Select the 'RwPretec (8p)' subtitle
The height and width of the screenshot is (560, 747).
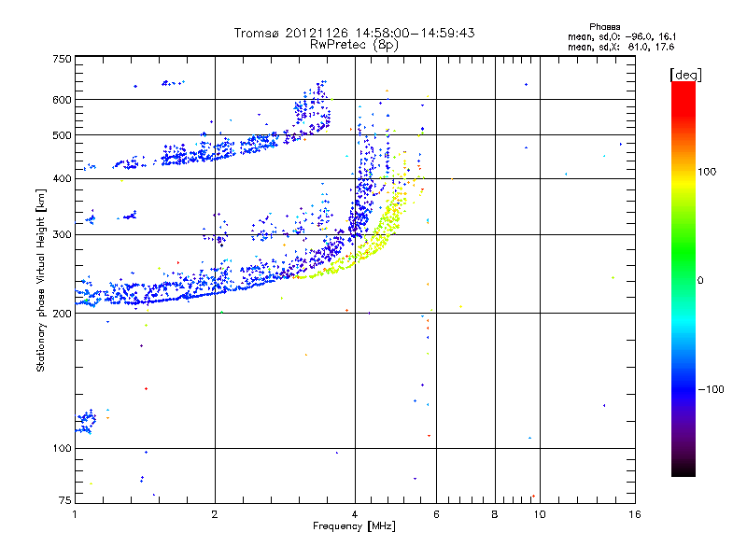pyautogui.click(x=354, y=45)
